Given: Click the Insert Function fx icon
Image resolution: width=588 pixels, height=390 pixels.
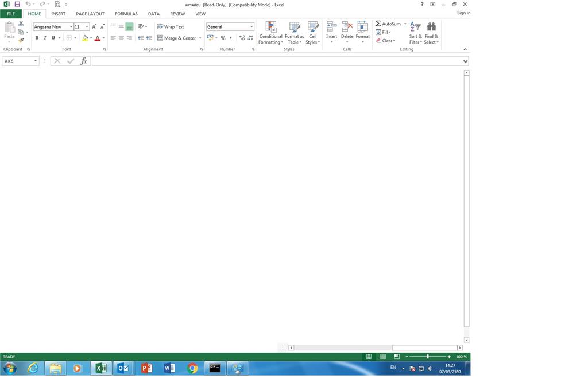Looking at the screenshot, I should point(84,61).
